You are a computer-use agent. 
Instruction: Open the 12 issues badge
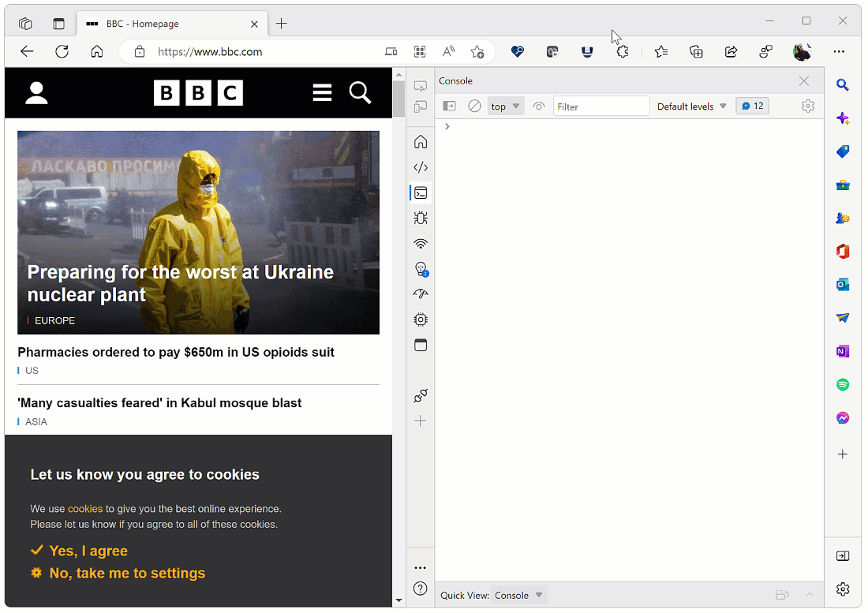(752, 106)
